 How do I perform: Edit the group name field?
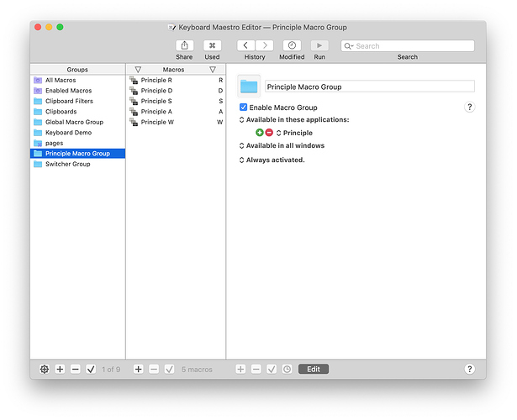click(x=370, y=87)
